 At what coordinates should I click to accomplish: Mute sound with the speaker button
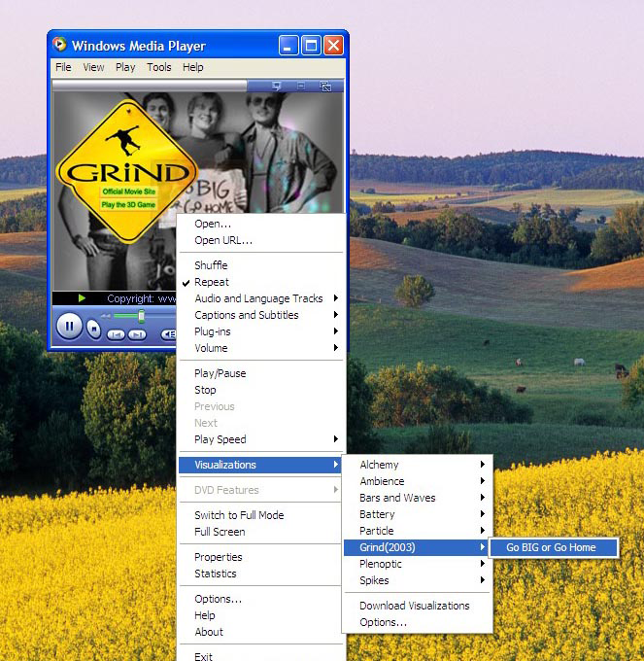click(x=168, y=334)
